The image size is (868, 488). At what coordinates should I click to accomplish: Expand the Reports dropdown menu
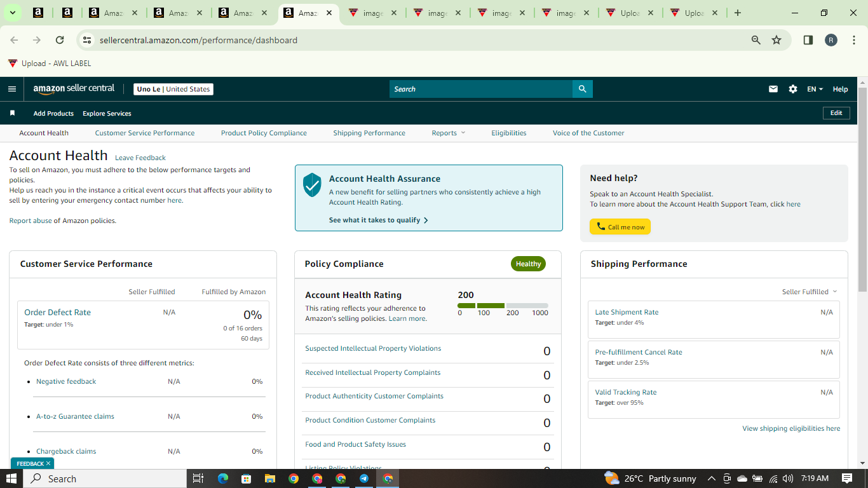[449, 133]
